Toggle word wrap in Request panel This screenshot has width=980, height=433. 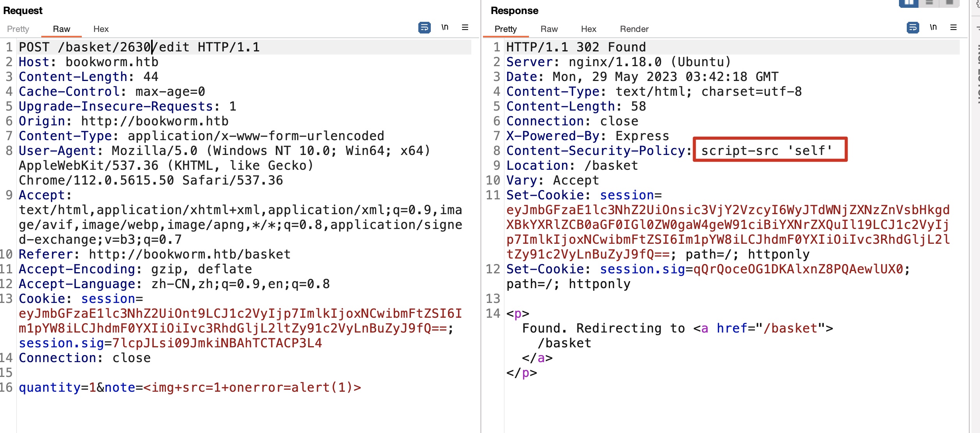424,28
